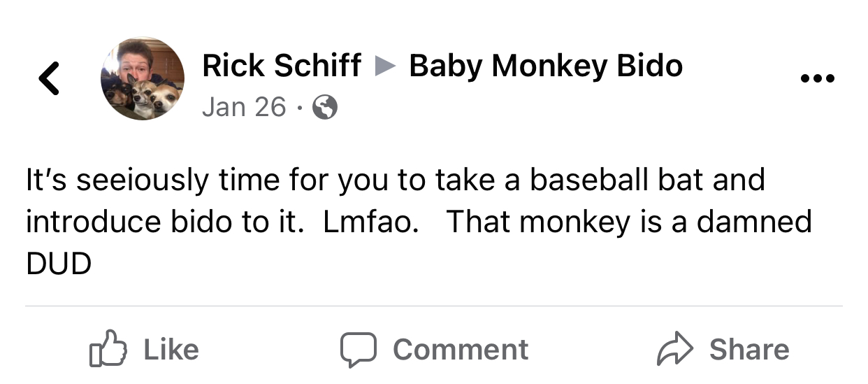Click the word DUD in the post
This screenshot has height=384, width=868.
[x=59, y=264]
